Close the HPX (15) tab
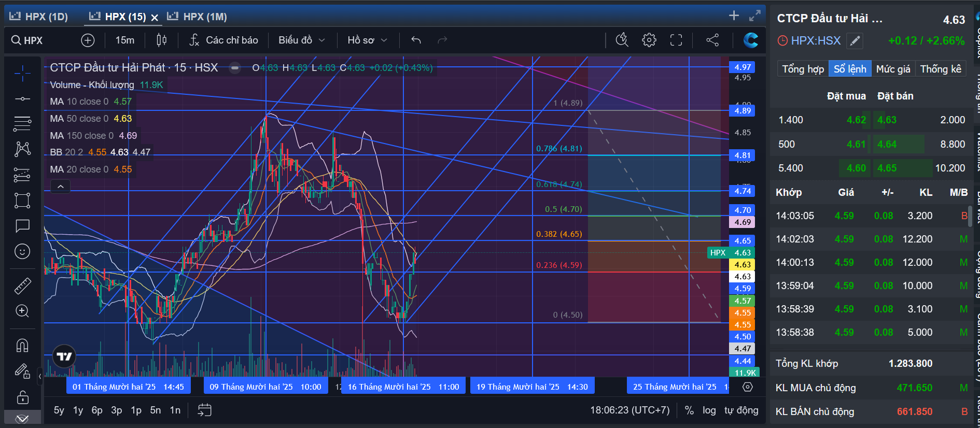 coord(155,18)
